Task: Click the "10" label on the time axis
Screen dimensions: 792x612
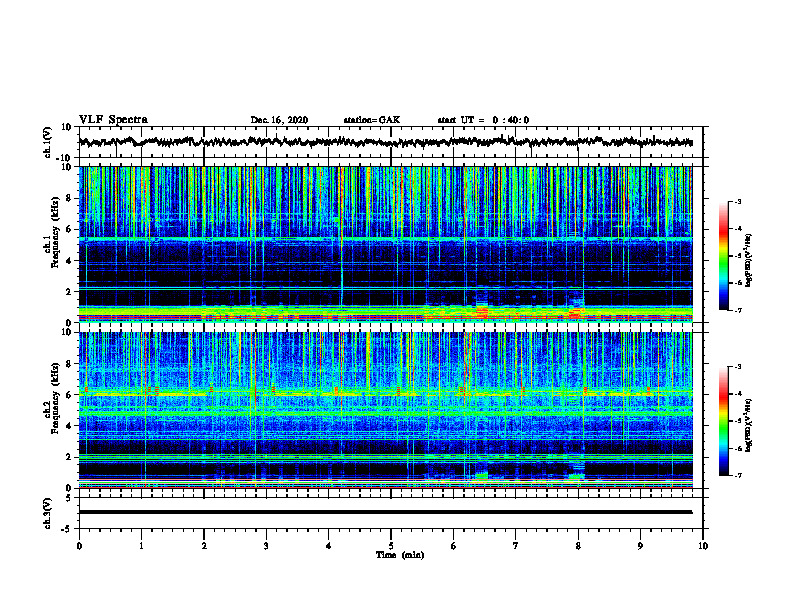Action: click(703, 546)
